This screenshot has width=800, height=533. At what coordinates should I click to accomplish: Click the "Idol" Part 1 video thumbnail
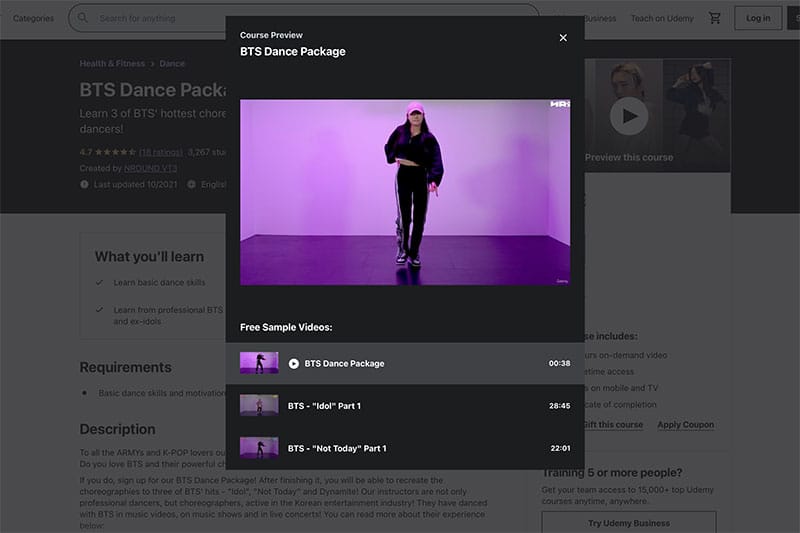point(259,406)
